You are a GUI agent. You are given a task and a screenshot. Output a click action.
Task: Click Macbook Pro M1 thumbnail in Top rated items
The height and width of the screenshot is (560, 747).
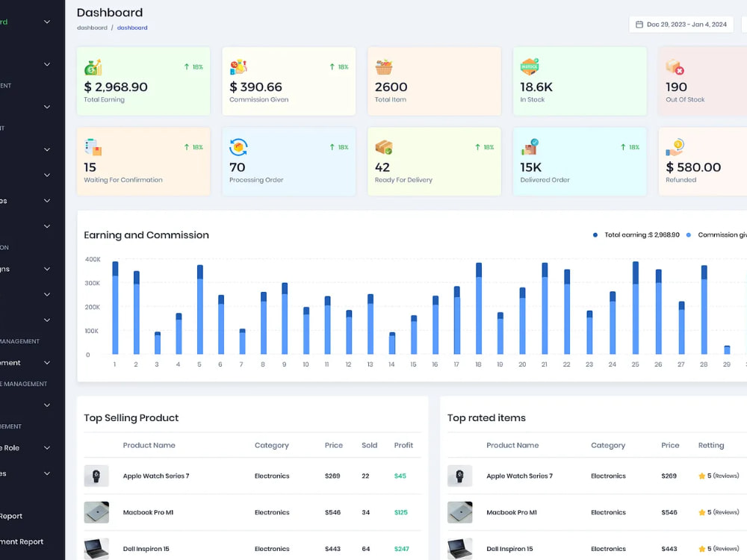(459, 512)
